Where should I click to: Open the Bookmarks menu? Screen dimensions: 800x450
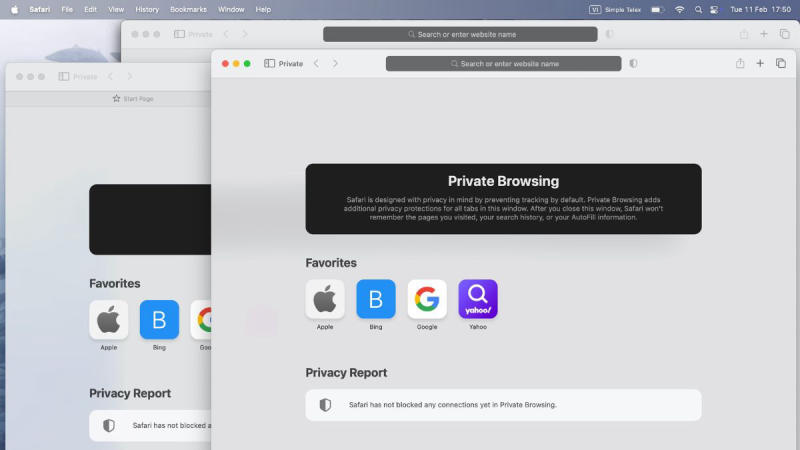click(189, 9)
